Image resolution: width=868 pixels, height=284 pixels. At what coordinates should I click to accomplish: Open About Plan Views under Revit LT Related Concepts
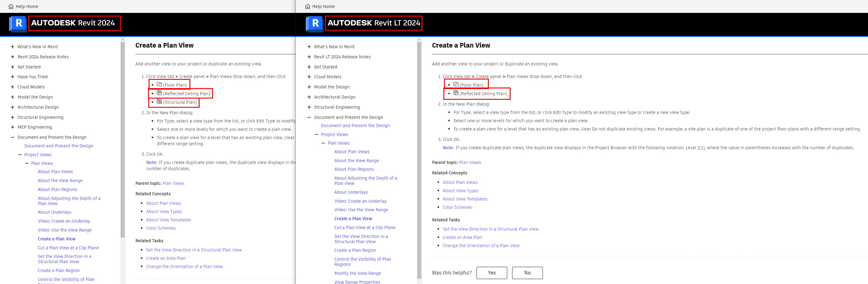460,182
